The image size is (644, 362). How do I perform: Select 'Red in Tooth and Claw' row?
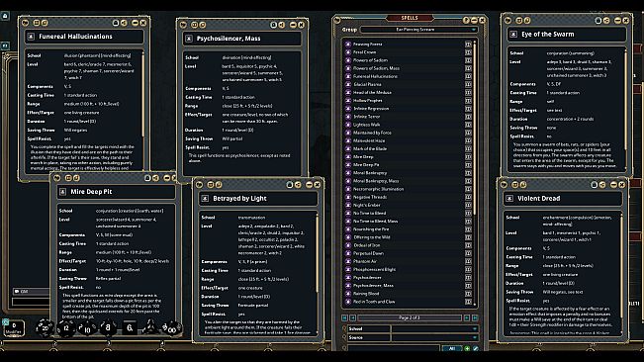click(408, 302)
